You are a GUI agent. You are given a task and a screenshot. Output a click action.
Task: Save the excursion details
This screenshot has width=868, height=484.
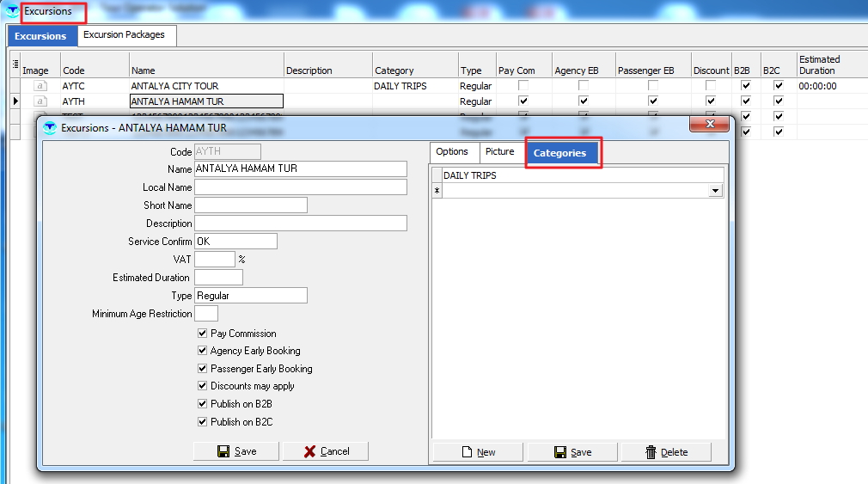coord(236,451)
